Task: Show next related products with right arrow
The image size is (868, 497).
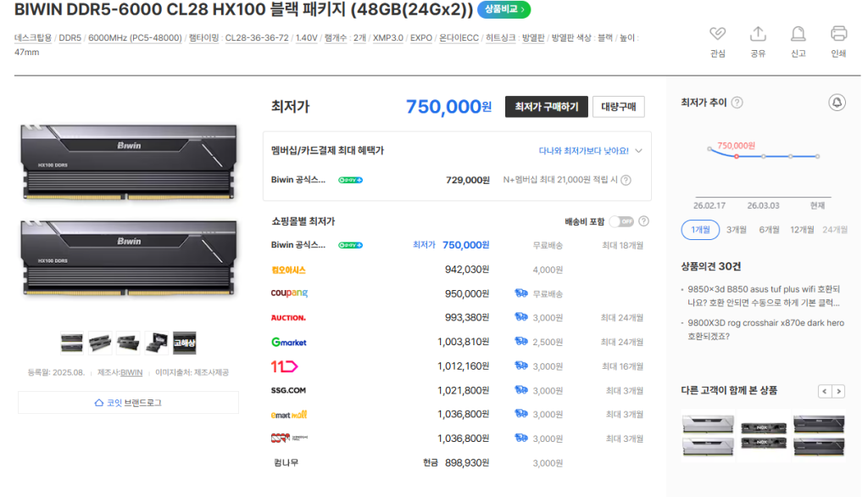Action: (838, 391)
